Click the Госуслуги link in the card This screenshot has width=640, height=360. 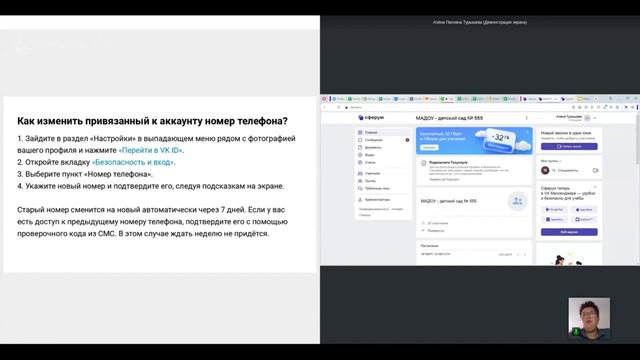point(444,179)
